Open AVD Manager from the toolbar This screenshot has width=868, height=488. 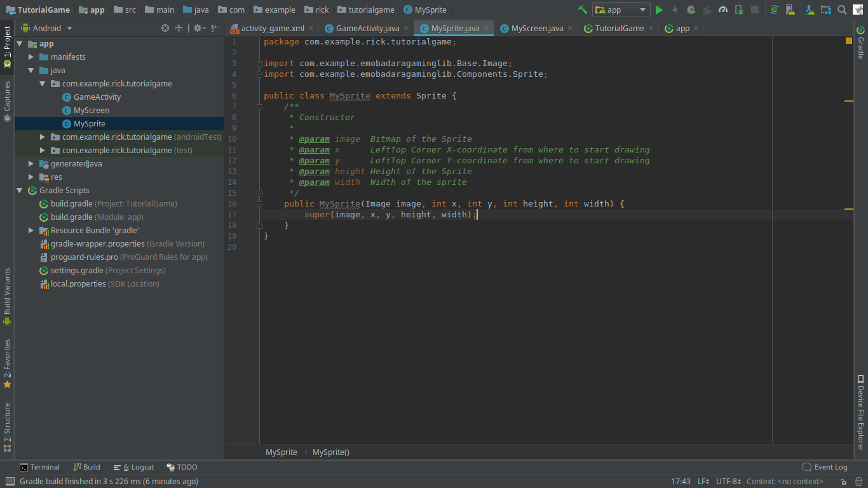[x=790, y=10]
